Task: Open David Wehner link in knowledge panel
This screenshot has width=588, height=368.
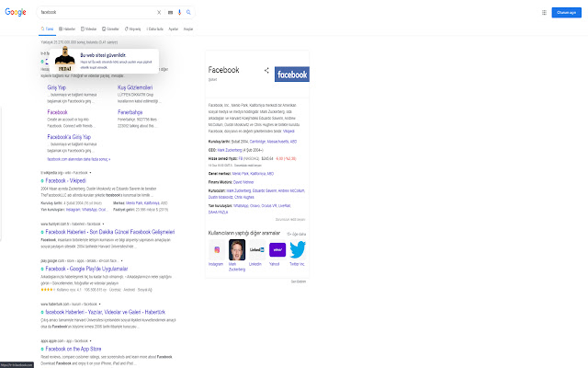Action: pyautogui.click(x=243, y=182)
